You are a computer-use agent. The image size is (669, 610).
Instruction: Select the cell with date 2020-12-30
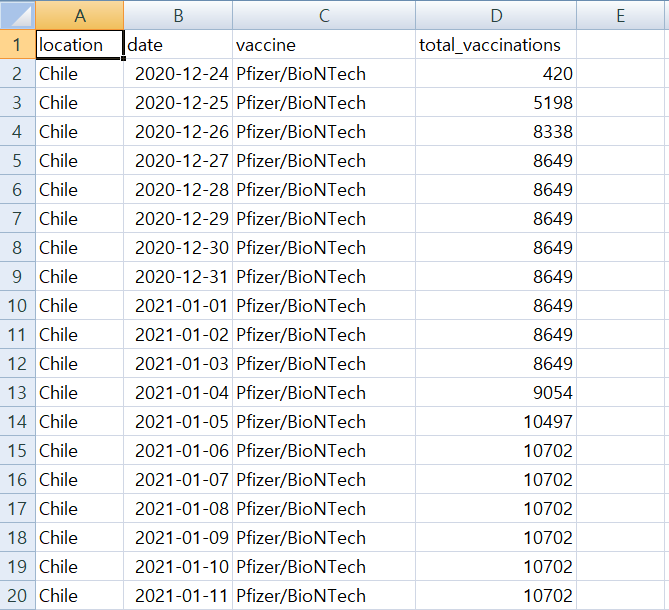pyautogui.click(x=178, y=247)
